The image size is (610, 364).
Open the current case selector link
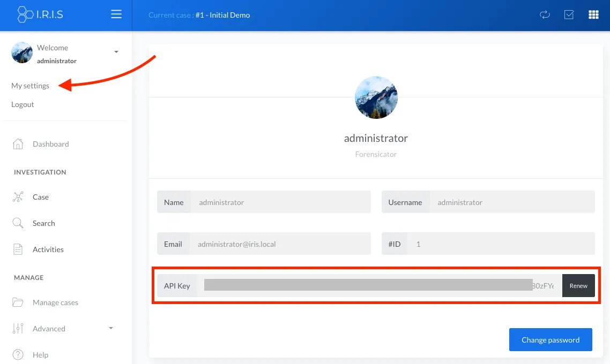[x=222, y=15]
